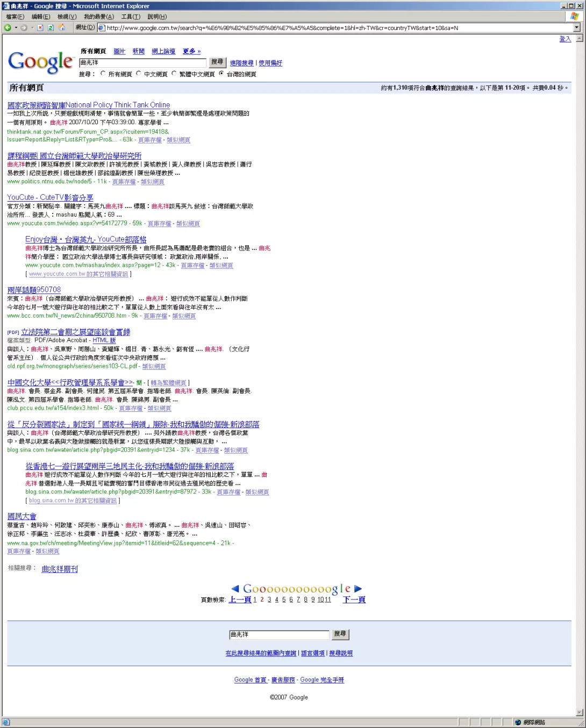The height and width of the screenshot is (728, 586).
Task: Click the Stop loading icon
Action: [x=40, y=27]
